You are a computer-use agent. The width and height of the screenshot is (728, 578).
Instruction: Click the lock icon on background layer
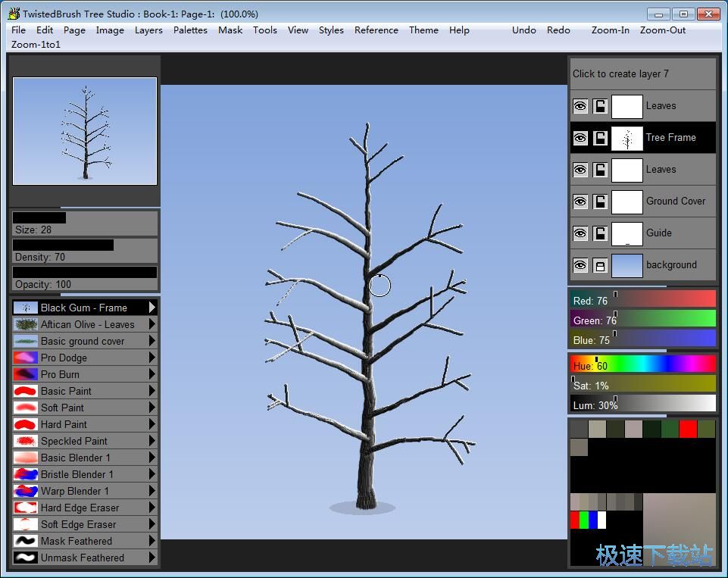(x=600, y=265)
